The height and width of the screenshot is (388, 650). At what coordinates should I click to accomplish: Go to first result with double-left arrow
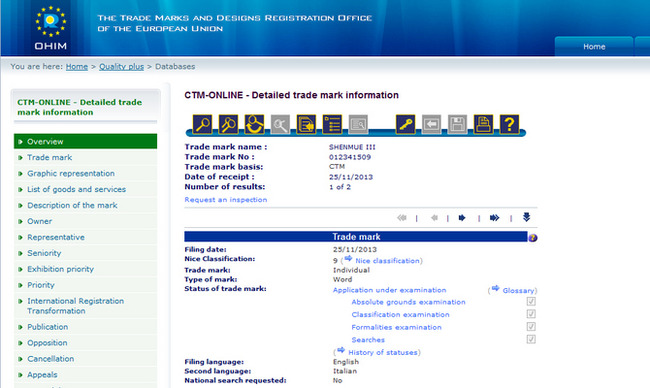[402, 218]
